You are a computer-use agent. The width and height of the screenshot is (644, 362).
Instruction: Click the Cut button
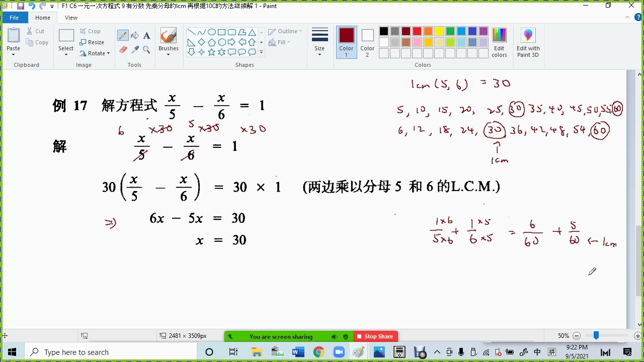[35, 31]
